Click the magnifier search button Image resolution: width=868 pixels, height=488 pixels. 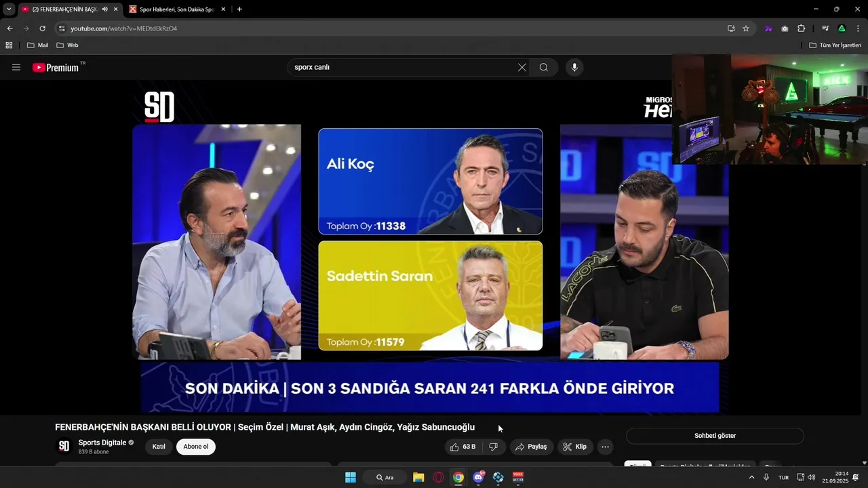click(544, 67)
